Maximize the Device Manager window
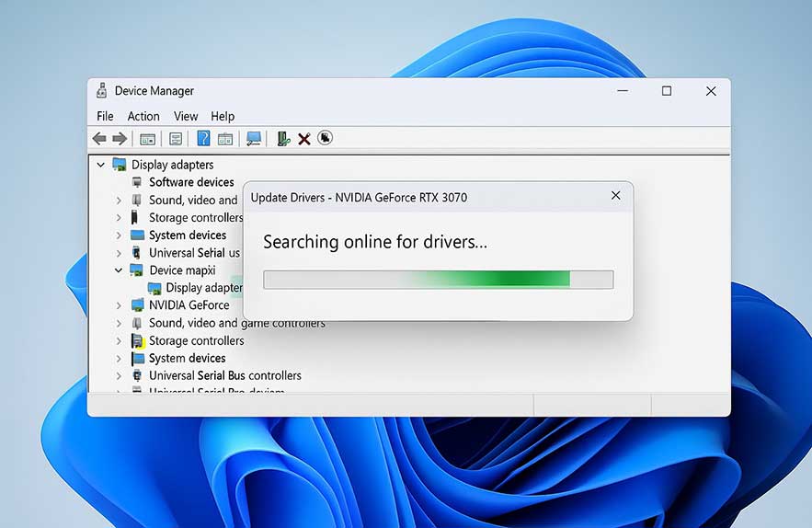The height and width of the screenshot is (528, 812). point(667,91)
